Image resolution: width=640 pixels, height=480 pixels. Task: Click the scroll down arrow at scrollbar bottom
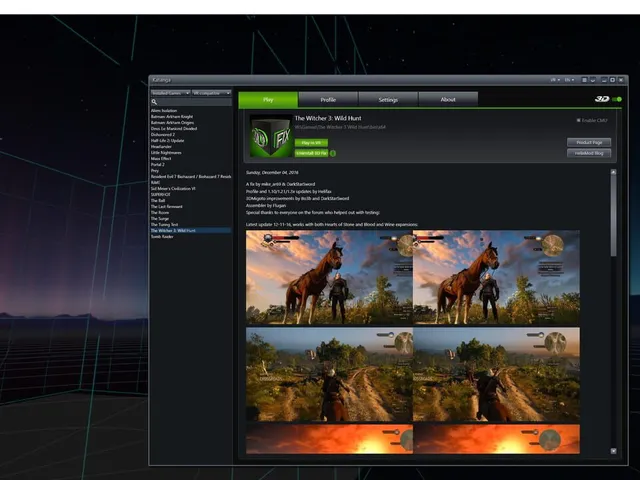click(613, 451)
